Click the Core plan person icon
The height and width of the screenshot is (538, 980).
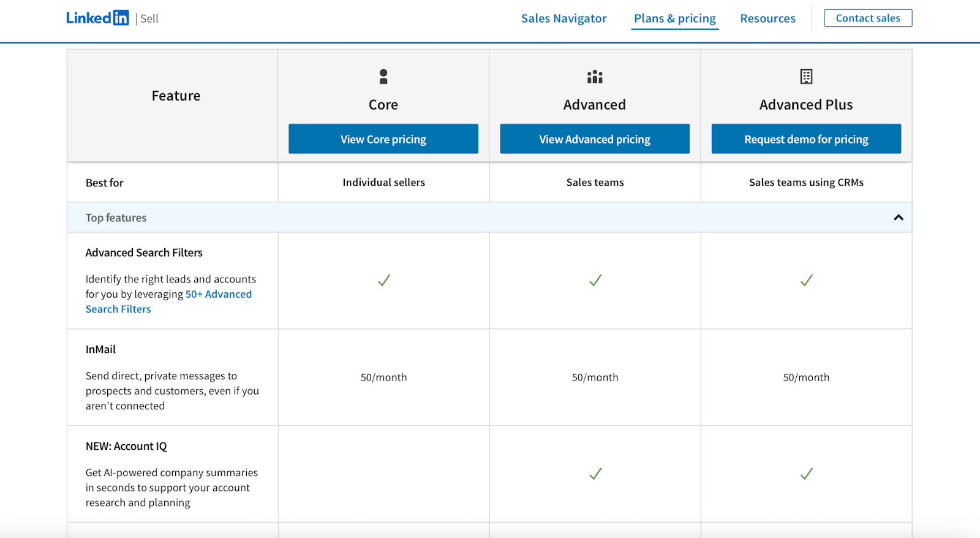(383, 77)
